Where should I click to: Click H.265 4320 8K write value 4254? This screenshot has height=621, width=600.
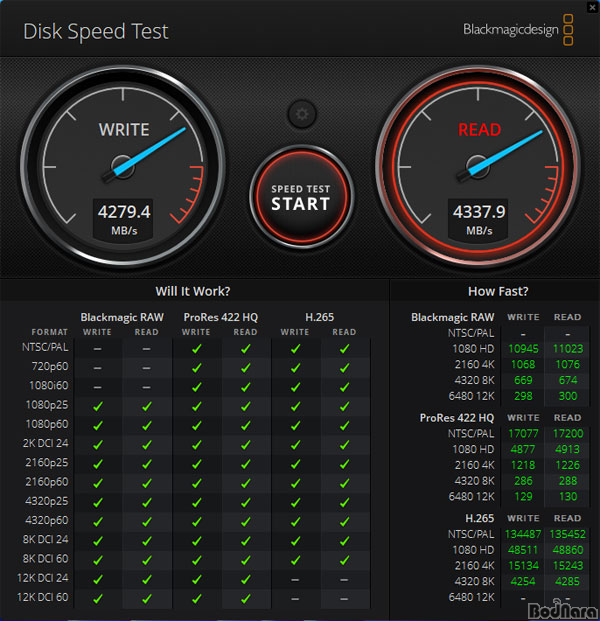(x=523, y=581)
